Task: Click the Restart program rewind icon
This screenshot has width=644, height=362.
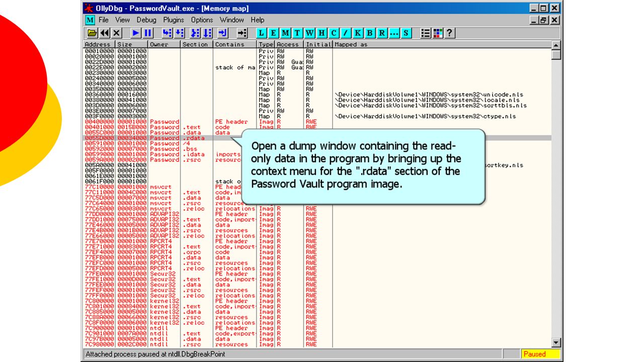Action: pos(105,33)
